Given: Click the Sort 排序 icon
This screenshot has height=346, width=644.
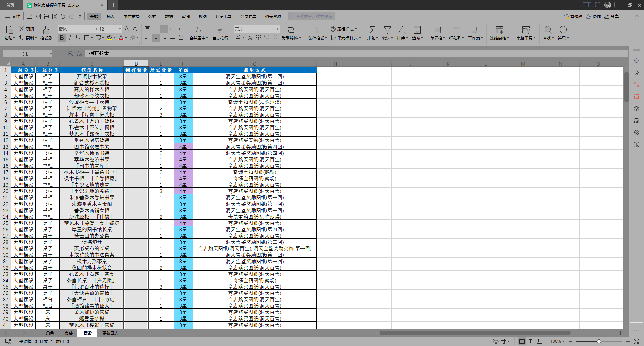Looking at the screenshot, I should [x=402, y=30].
